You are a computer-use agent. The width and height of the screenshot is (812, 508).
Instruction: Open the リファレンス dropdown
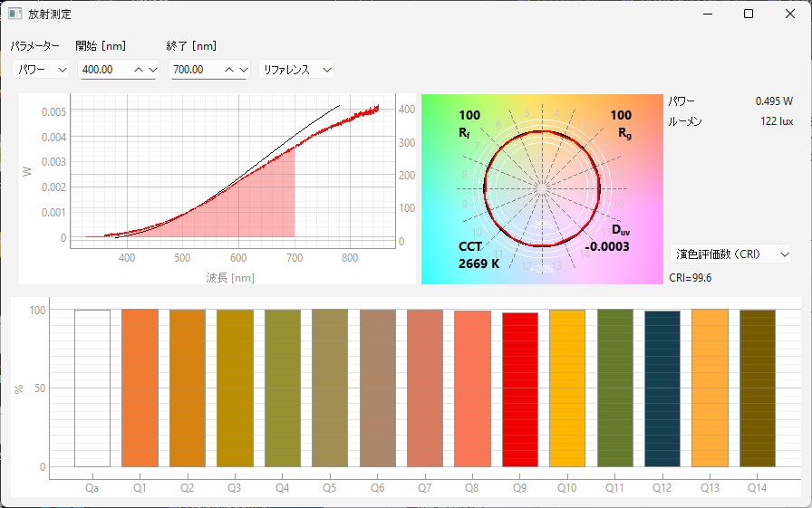point(296,70)
